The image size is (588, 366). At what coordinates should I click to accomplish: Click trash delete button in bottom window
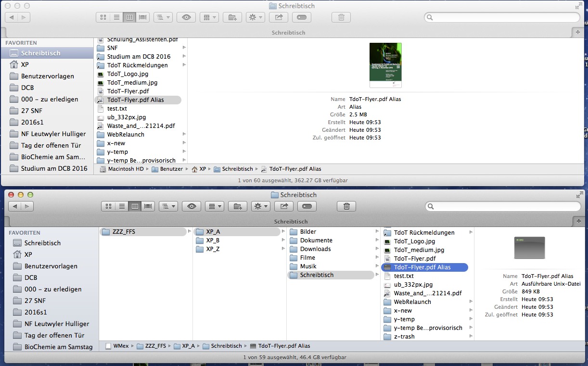(x=346, y=206)
